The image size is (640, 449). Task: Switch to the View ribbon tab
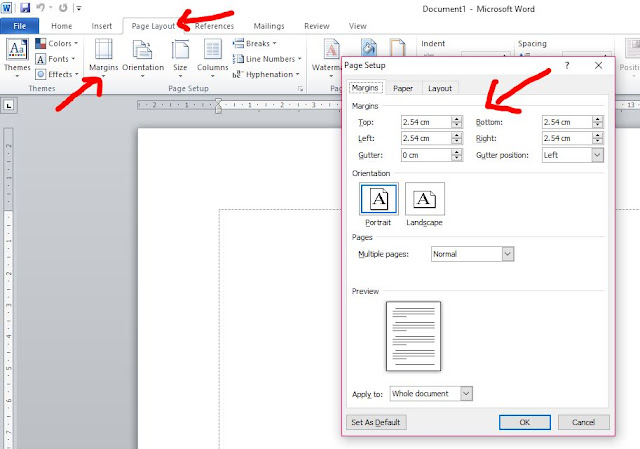coord(358,26)
